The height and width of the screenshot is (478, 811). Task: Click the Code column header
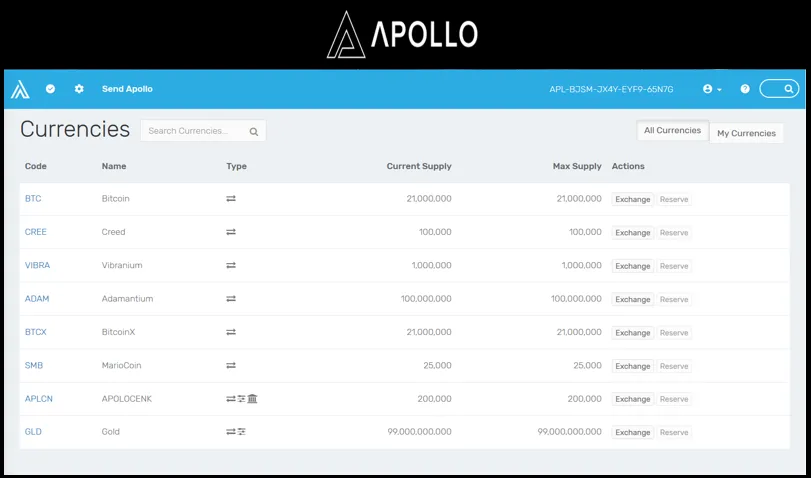(36, 166)
